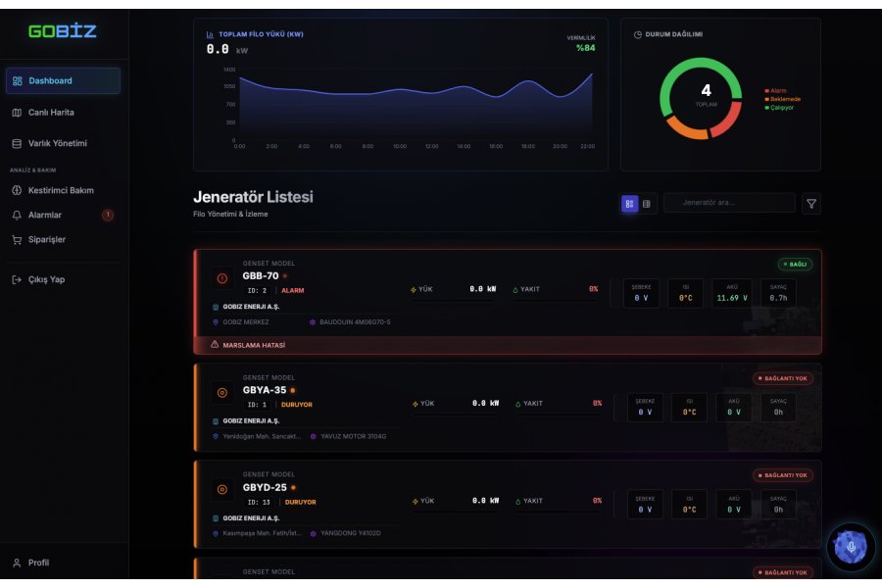Switch to table list view
This screenshot has width=882, height=588.
pos(647,204)
